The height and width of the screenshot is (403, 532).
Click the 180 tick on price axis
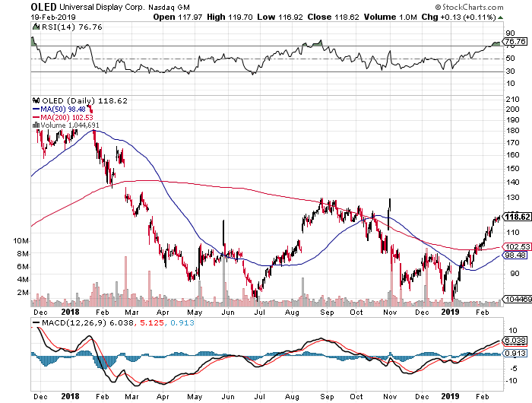[512, 130]
